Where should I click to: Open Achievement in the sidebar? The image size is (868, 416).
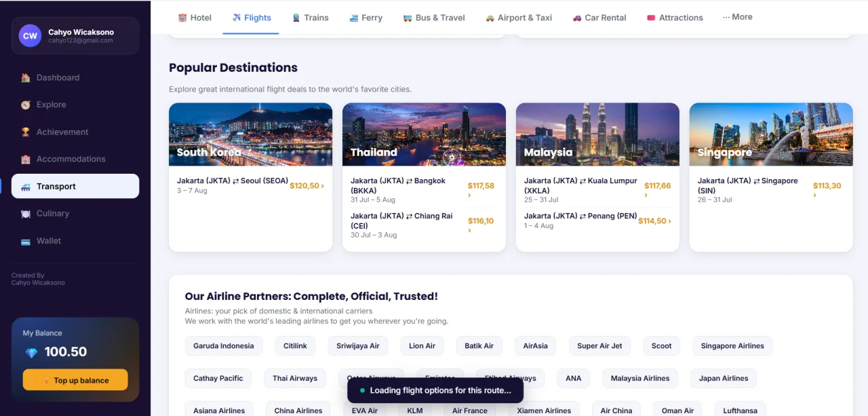coord(75,132)
